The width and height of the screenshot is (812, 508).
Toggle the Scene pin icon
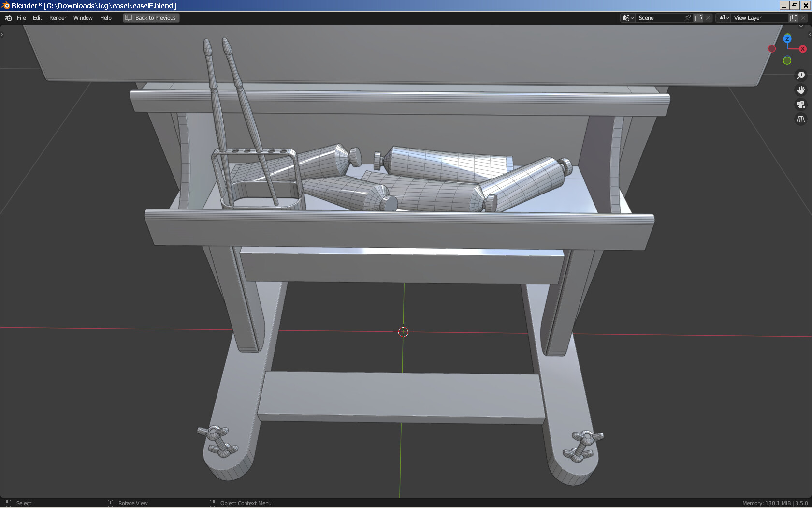(688, 18)
